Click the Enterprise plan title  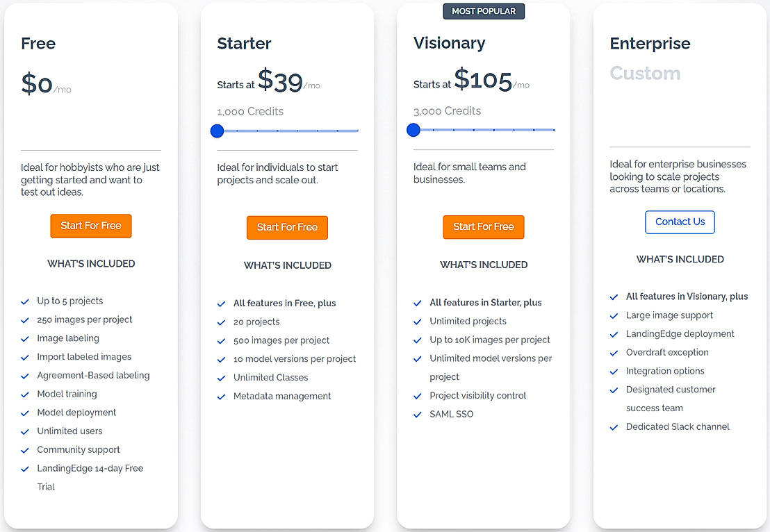[650, 43]
